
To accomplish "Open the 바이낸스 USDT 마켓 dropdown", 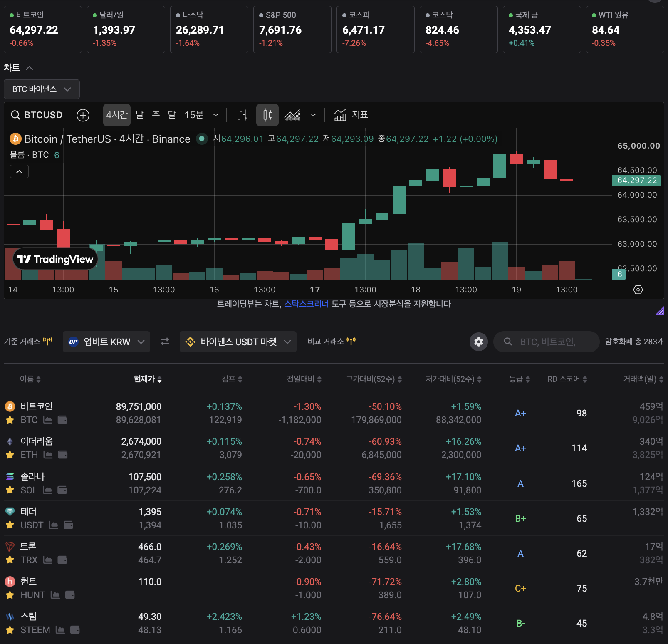I will [238, 342].
